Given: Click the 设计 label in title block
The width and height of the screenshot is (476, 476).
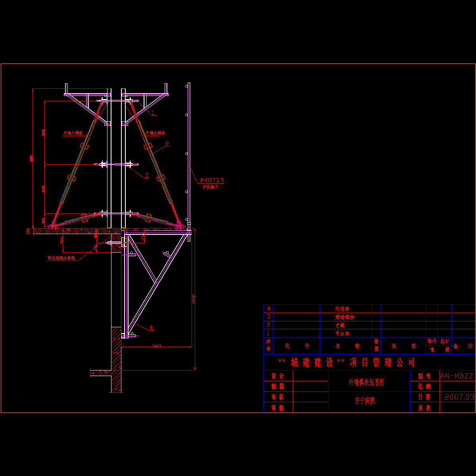Looking at the screenshot, I should tap(278, 376).
